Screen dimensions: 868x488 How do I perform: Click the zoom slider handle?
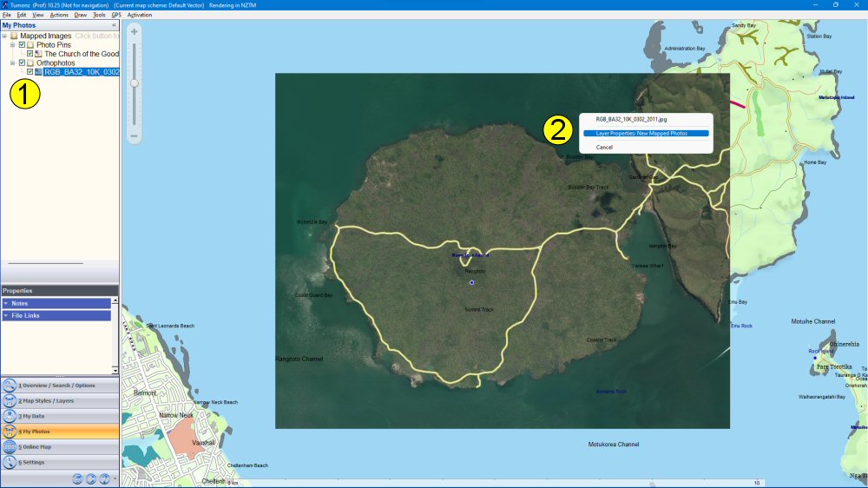click(x=134, y=83)
